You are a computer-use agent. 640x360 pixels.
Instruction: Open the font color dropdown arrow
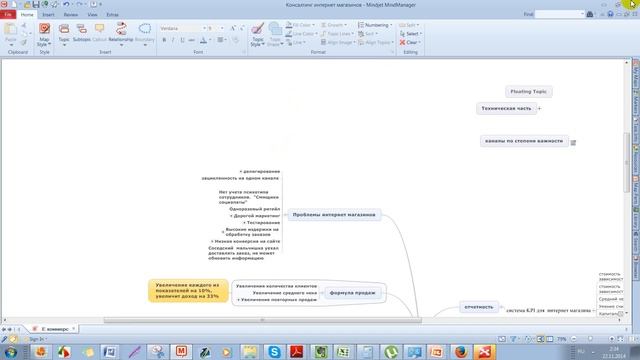click(x=210, y=40)
